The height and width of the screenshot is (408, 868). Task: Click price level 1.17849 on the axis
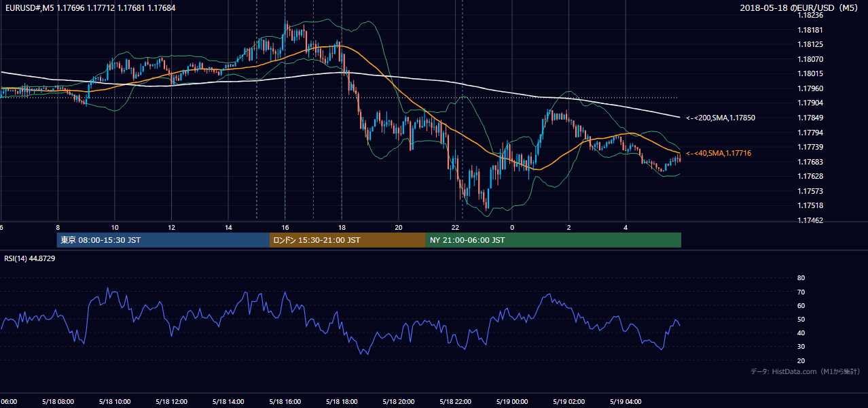[x=810, y=118]
